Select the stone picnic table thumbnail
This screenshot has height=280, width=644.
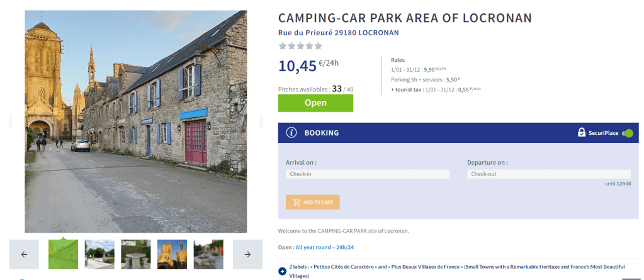tap(136, 254)
